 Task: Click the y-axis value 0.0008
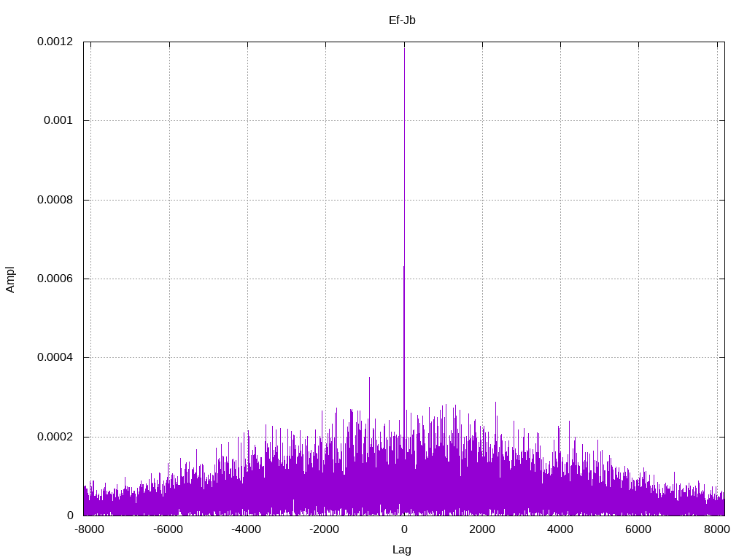click(55, 200)
